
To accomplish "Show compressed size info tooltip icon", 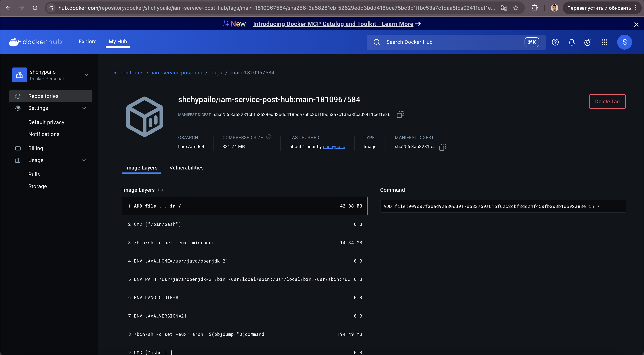I will [x=269, y=137].
